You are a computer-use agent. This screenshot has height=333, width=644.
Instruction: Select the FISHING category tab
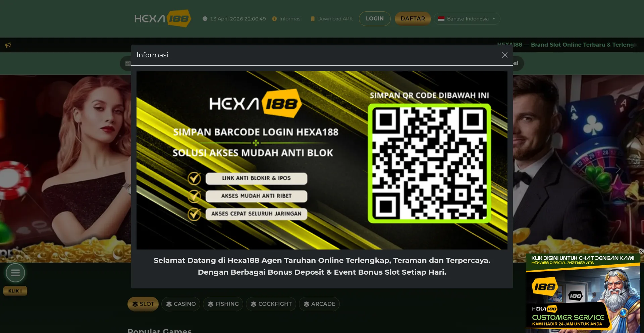pyautogui.click(x=223, y=304)
